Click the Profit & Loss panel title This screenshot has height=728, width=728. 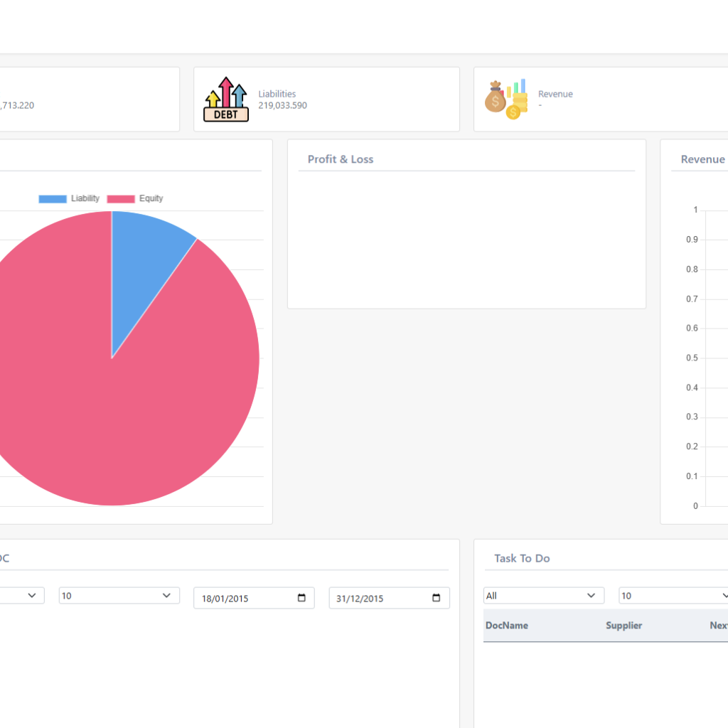click(341, 159)
